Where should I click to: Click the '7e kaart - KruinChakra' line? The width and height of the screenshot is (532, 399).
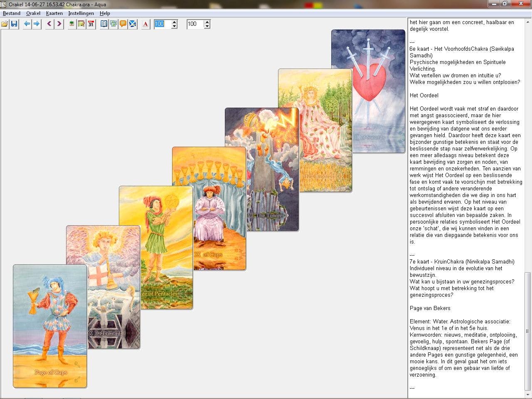pos(462,261)
